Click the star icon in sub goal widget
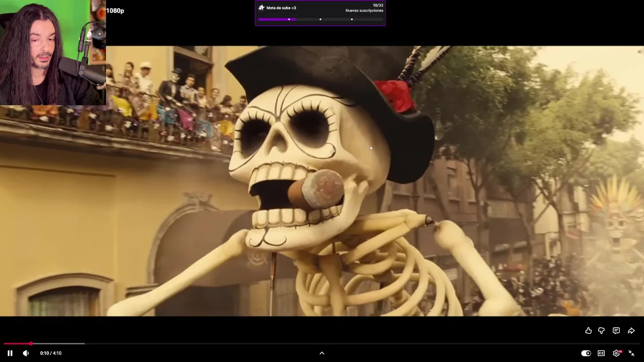 coord(261,8)
